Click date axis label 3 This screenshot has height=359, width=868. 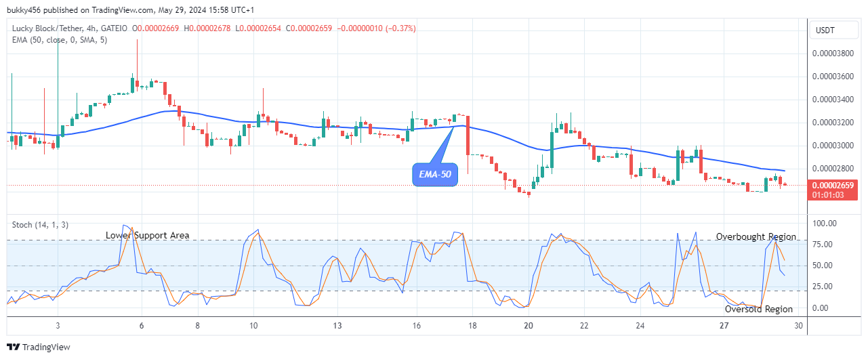pyautogui.click(x=58, y=326)
